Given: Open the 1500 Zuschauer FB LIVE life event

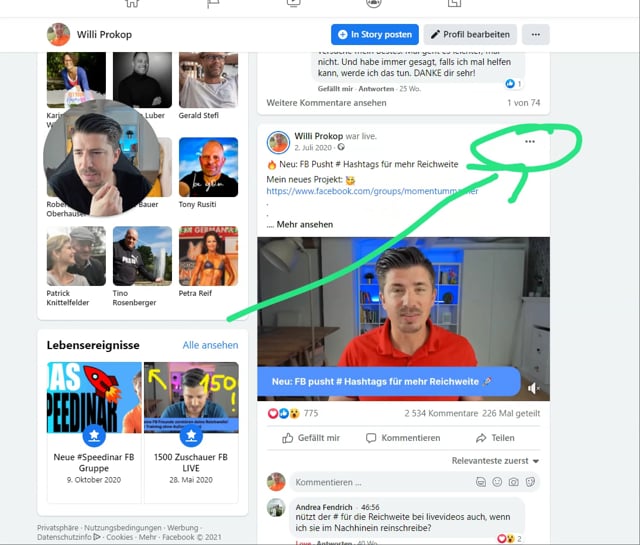Looking at the screenshot, I should click(191, 433).
